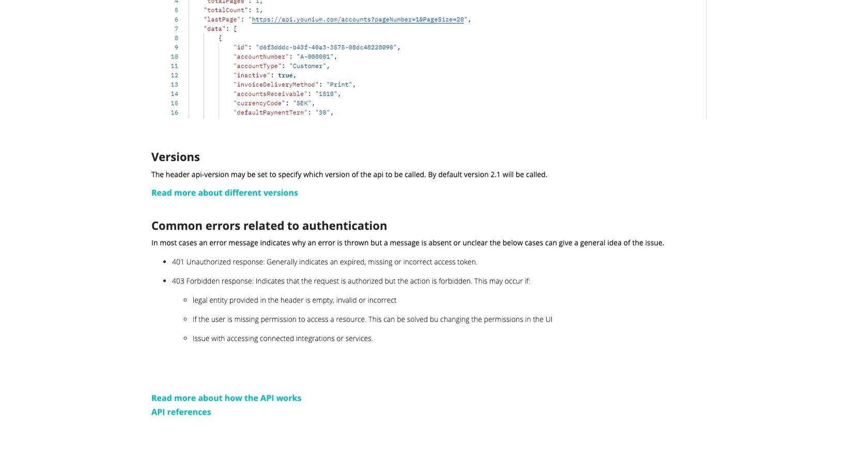Click line number 16 in code gutter
The height and width of the screenshot is (453, 868).
(175, 113)
